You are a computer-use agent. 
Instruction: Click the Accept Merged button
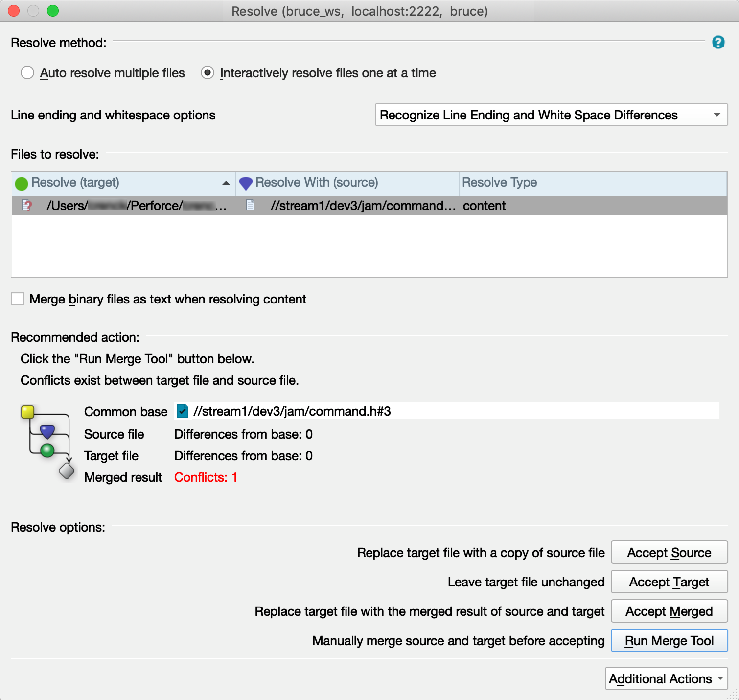coord(669,611)
